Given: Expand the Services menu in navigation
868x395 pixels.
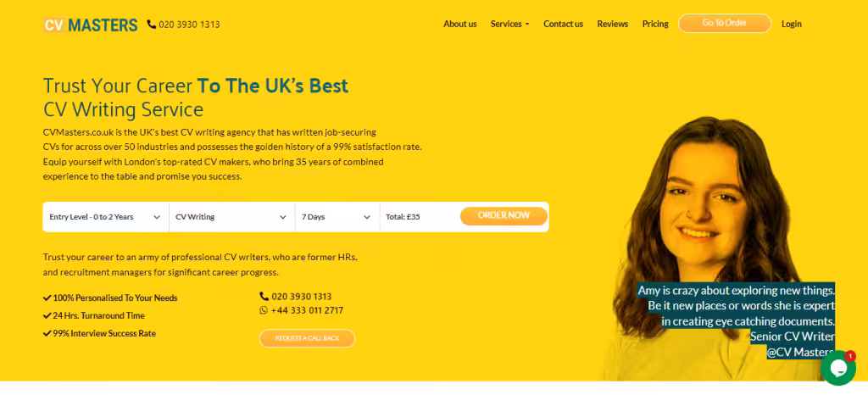Looking at the screenshot, I should point(509,25).
